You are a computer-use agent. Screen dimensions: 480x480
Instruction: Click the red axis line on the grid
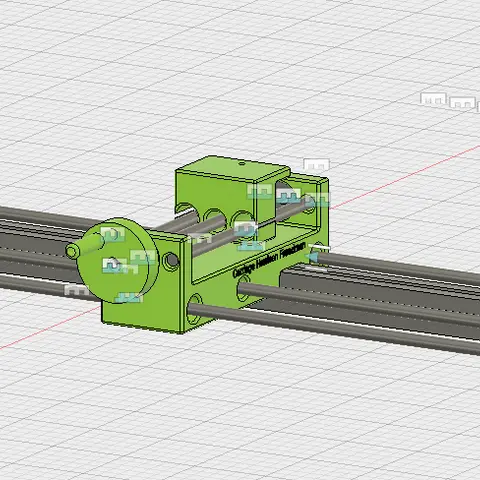(405, 176)
